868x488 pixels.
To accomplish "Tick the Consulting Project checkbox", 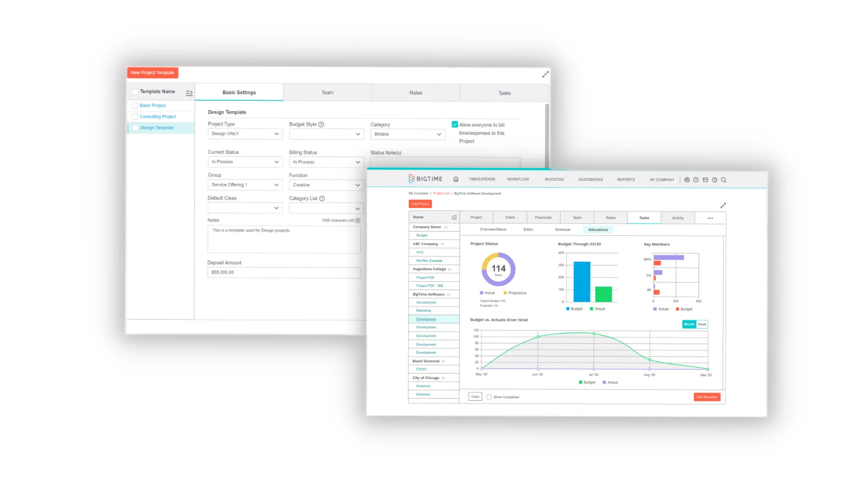I will 135,117.
